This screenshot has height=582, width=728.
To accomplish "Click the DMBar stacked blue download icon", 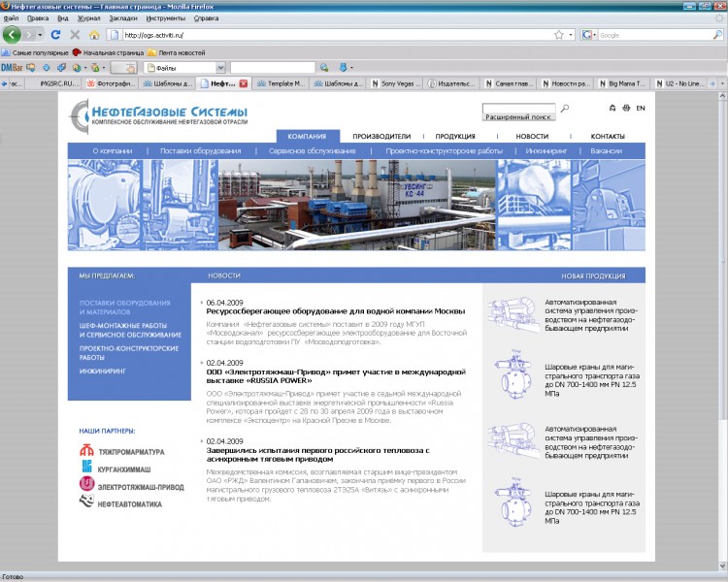I will click(x=61, y=68).
